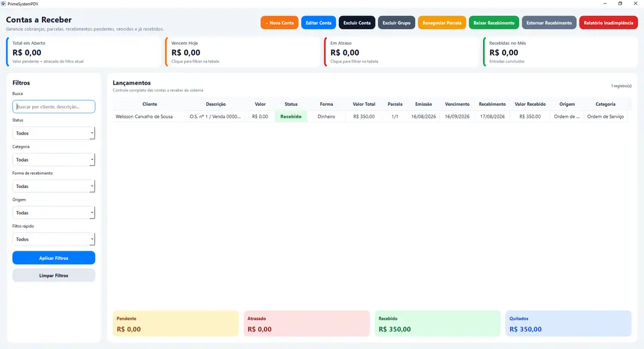The width and height of the screenshot is (644, 349).
Task: Click the Editar Conta button
Action: pyautogui.click(x=319, y=22)
